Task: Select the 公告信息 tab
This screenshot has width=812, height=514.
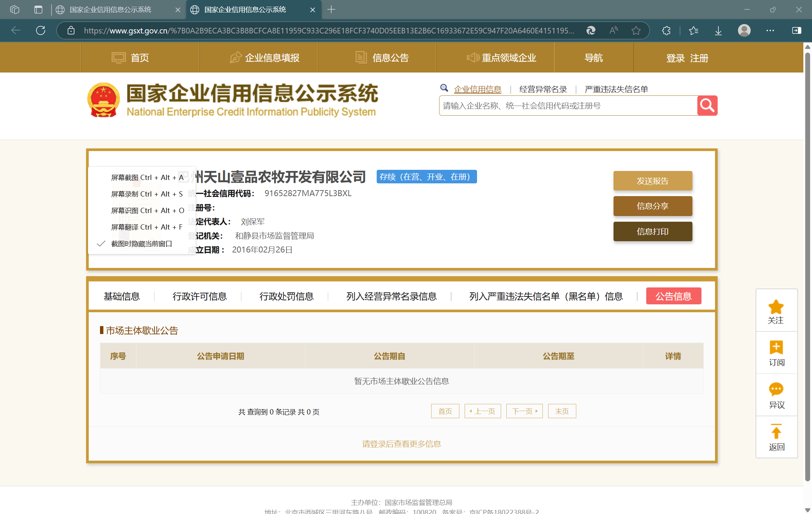Action: point(674,296)
